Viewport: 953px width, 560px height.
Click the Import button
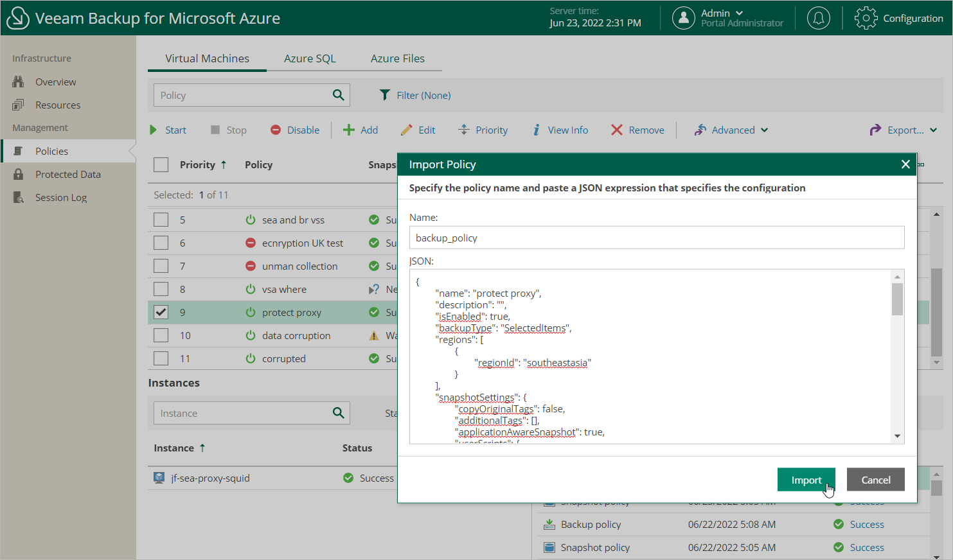(806, 480)
